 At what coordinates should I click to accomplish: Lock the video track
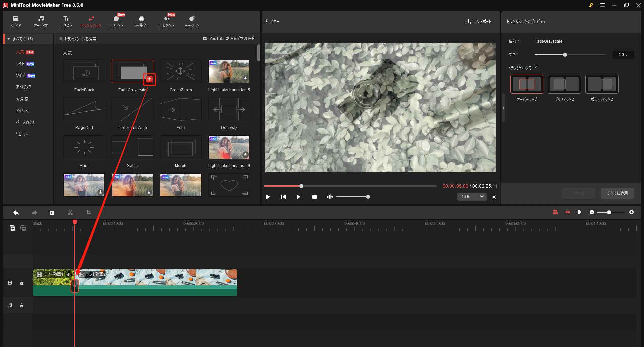click(22, 283)
